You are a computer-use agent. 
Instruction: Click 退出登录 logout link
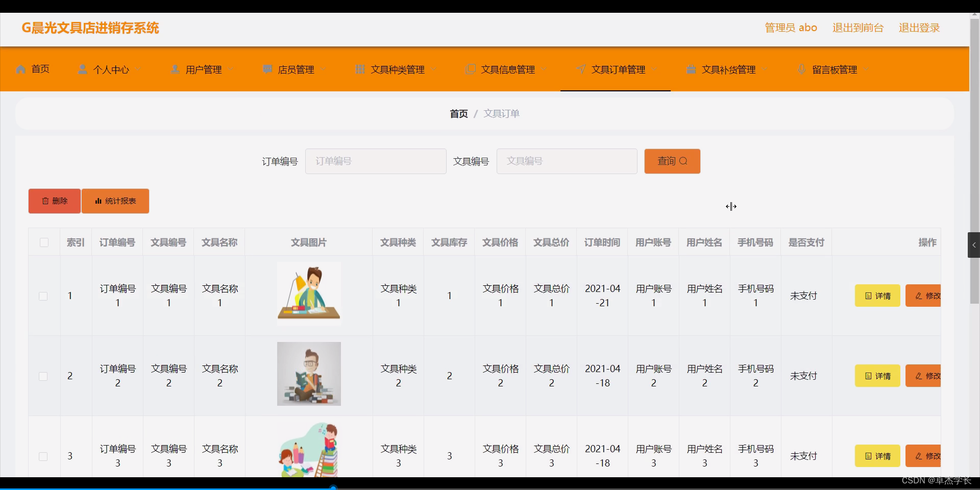point(919,28)
